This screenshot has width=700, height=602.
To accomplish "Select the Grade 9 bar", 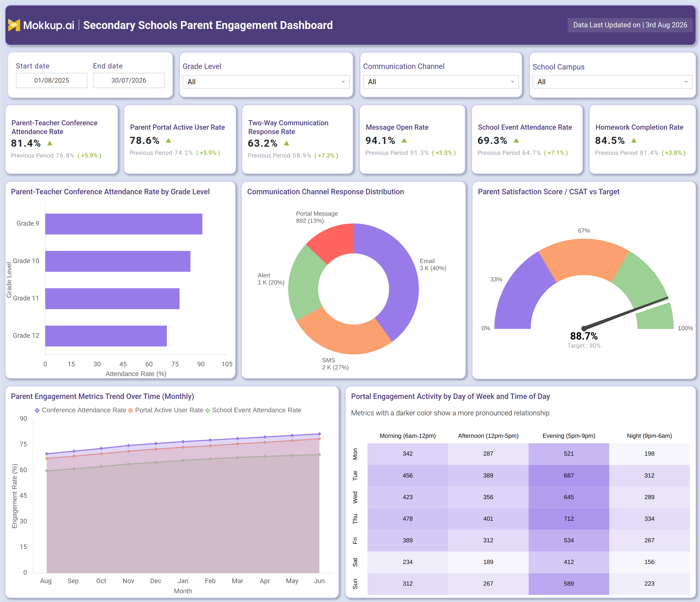I will pyautogui.click(x=124, y=224).
